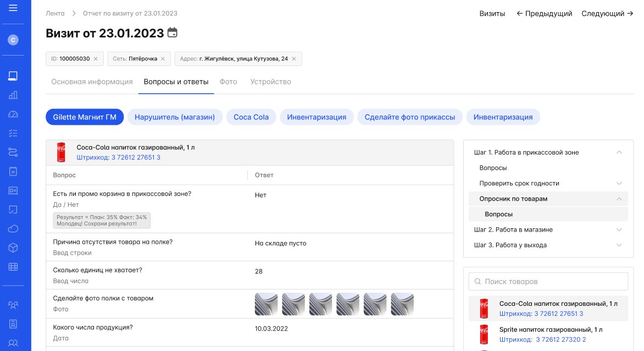Open the third shelf photo thumbnail
The image size is (644, 351).
click(320, 304)
